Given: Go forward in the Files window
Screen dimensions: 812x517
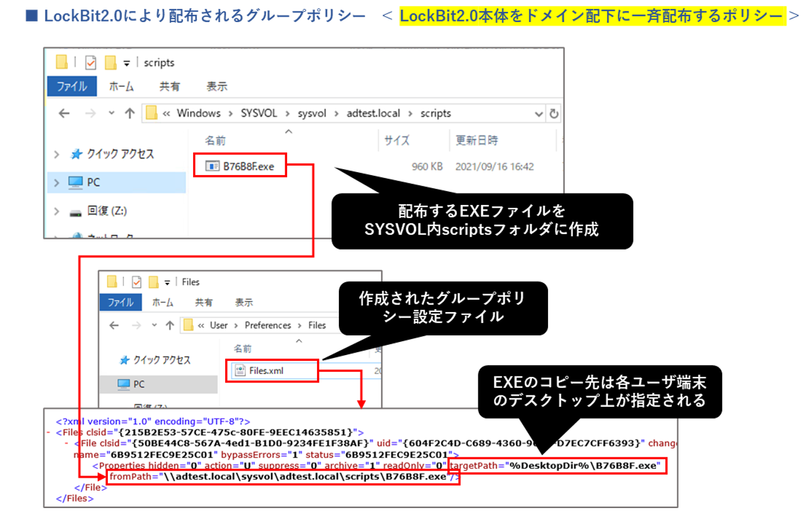Looking at the screenshot, I should (136, 325).
